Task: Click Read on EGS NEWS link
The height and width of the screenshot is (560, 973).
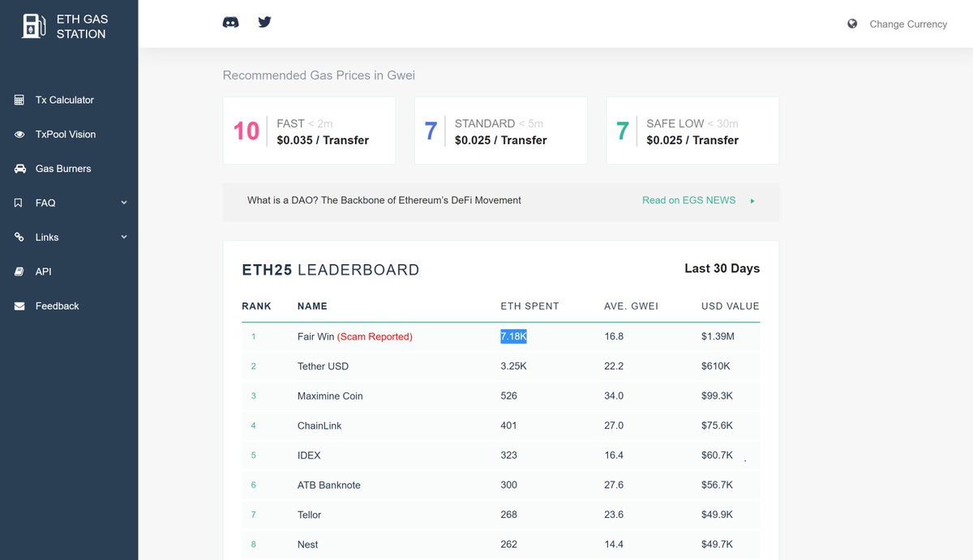Action: pyautogui.click(x=689, y=200)
